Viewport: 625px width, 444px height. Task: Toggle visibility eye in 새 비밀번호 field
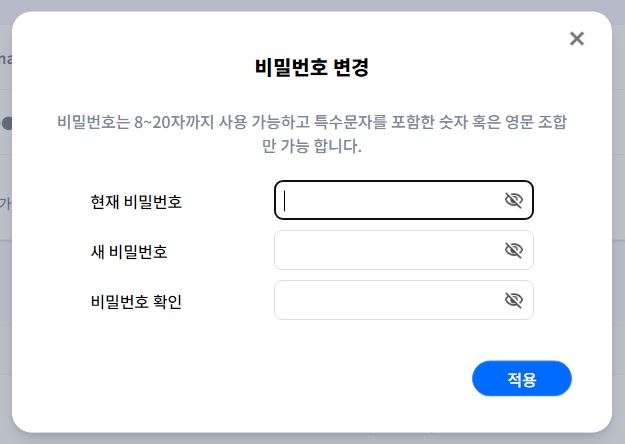tap(514, 250)
